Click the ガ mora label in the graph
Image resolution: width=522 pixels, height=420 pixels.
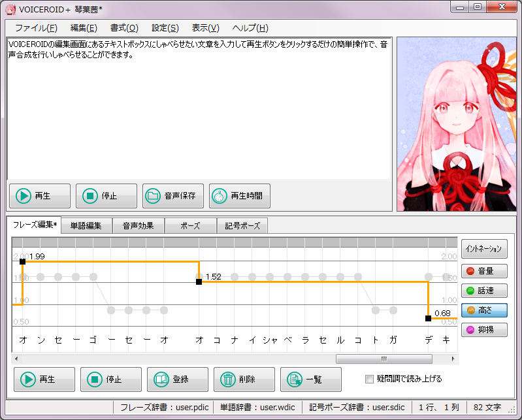click(x=393, y=340)
